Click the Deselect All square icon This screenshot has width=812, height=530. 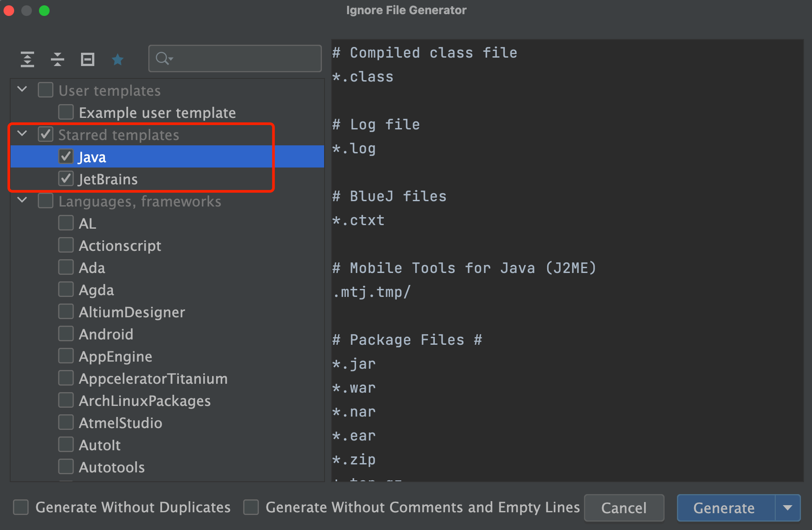click(88, 59)
